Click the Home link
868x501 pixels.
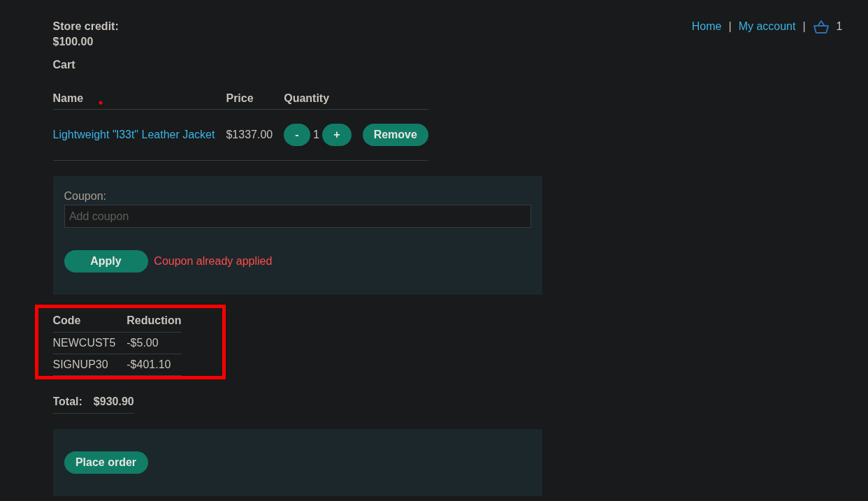706,27
